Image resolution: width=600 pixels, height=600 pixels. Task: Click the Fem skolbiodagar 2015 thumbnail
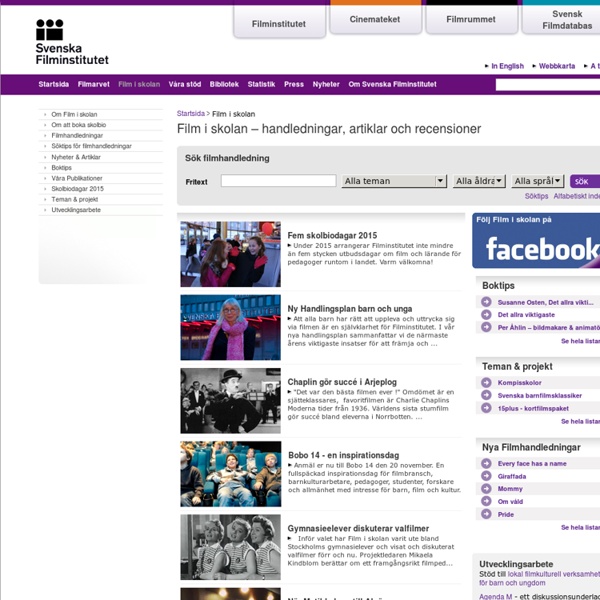click(x=230, y=254)
